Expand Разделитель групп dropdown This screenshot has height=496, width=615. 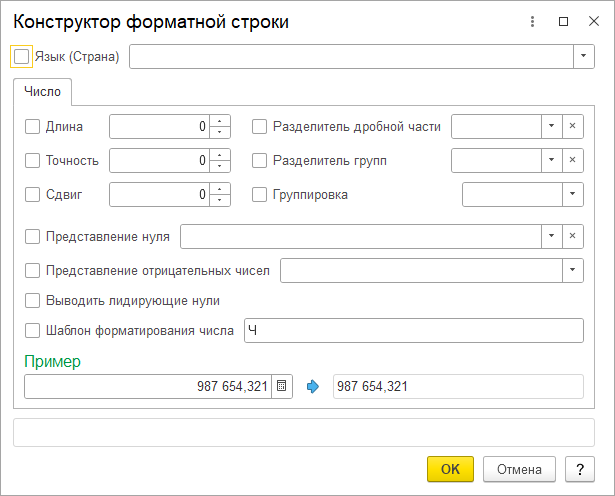coord(551,160)
